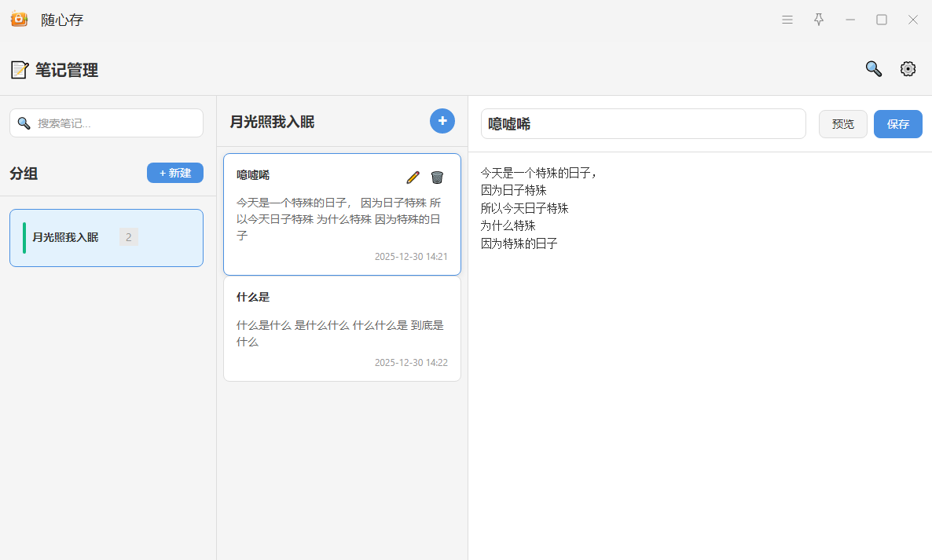Click the 月光照我入眠 notes list header
Viewport: 932px width, 560px height.
pos(272,122)
